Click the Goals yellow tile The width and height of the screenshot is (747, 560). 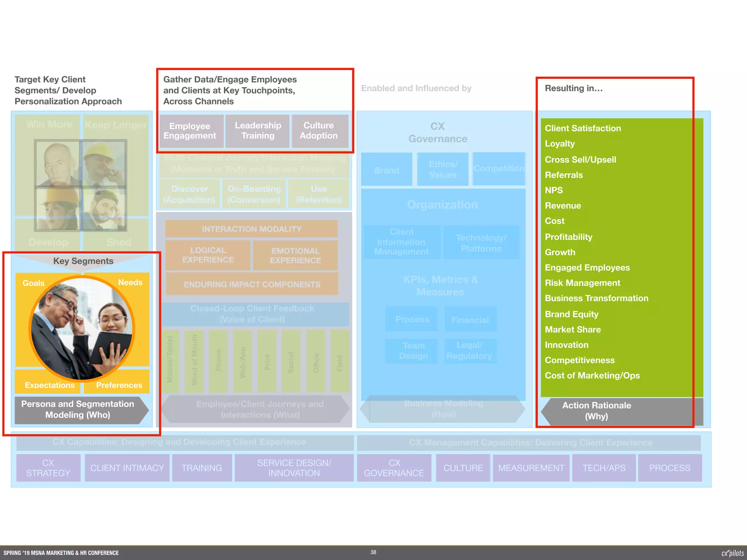tap(34, 283)
